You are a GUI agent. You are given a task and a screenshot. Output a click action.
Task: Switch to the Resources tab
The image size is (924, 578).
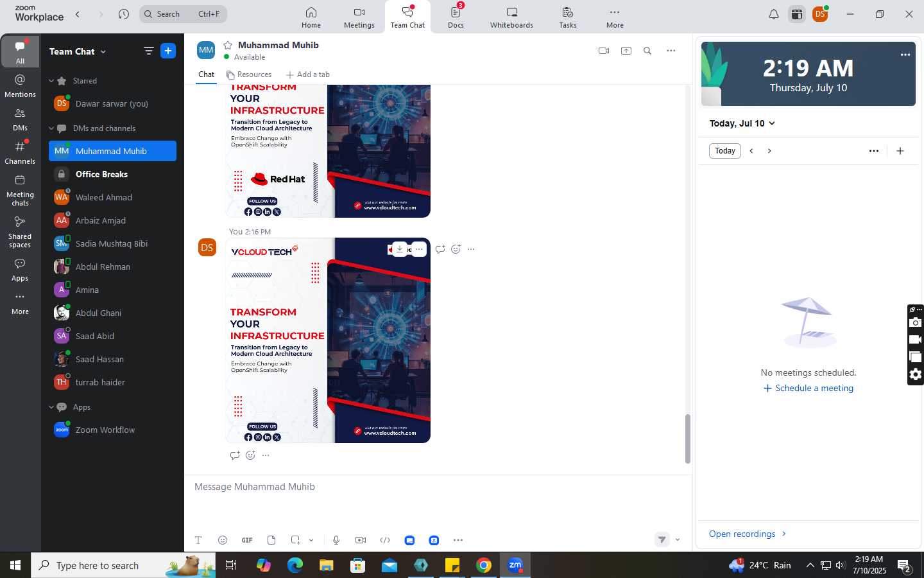point(248,74)
